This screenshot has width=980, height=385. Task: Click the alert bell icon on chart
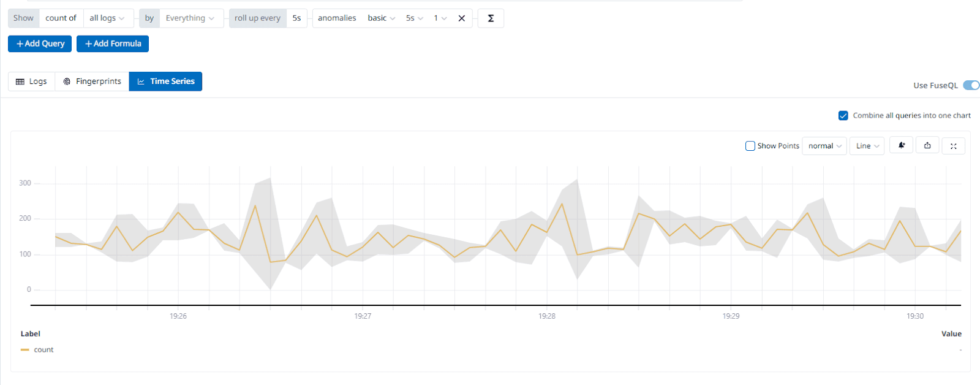902,145
